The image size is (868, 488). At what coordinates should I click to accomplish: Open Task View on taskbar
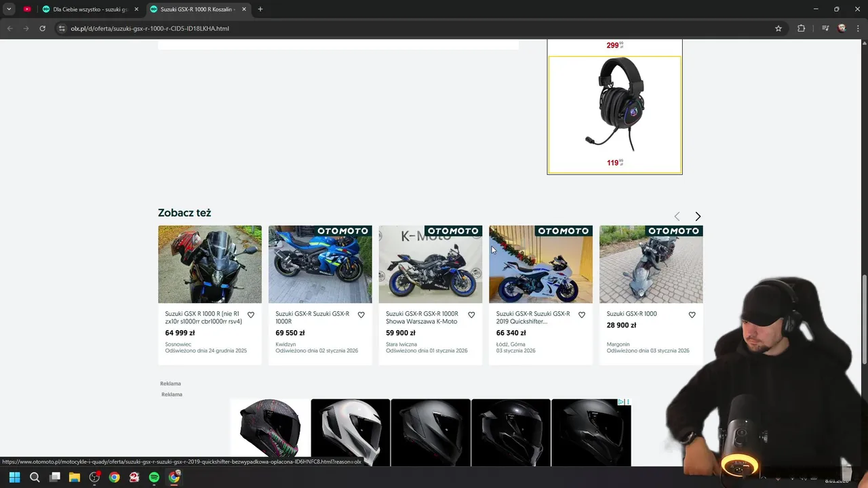pos(55,477)
